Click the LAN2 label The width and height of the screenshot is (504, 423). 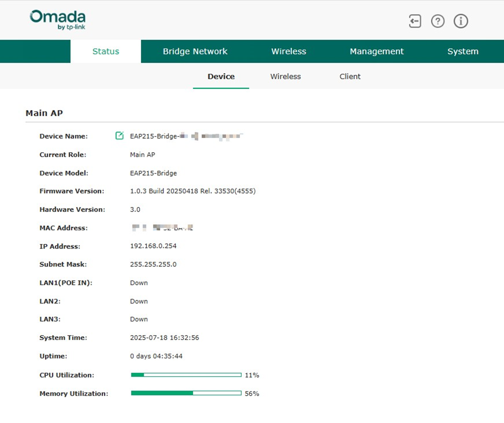tap(50, 301)
